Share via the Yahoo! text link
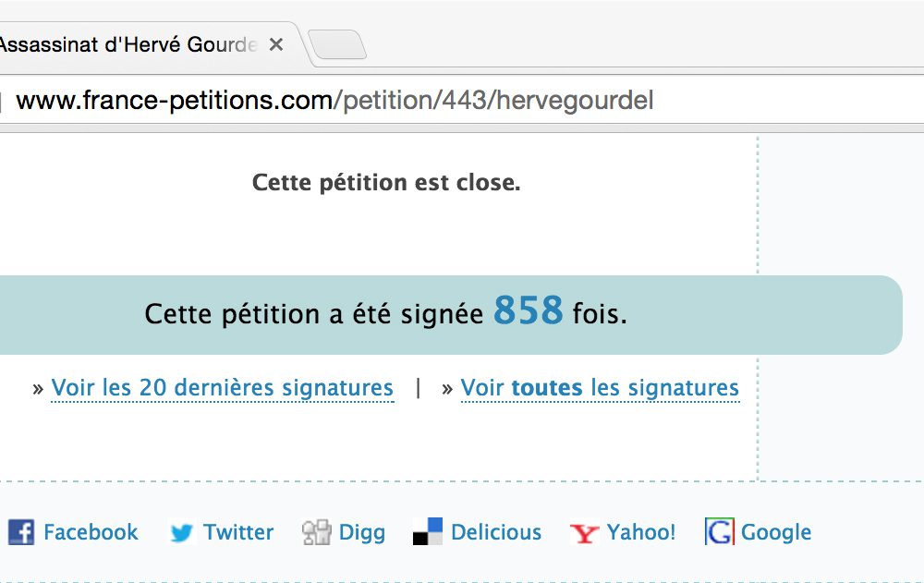This screenshot has height=583, width=924. (x=641, y=532)
